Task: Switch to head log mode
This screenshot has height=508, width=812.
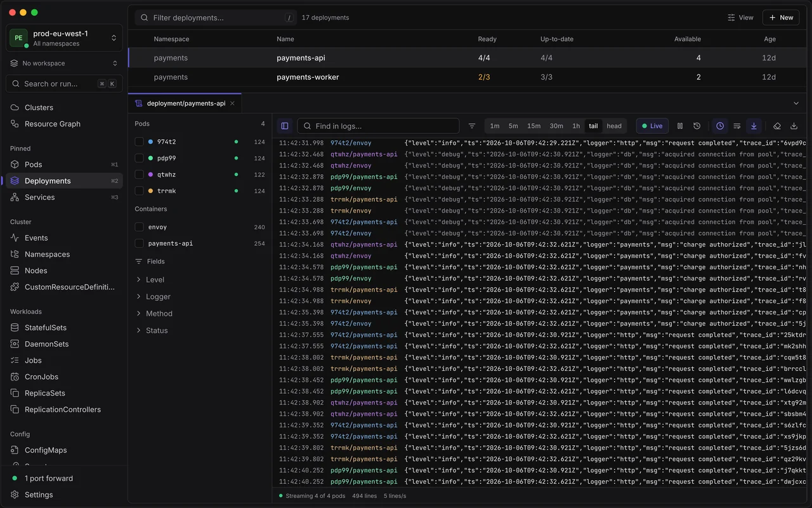Action: (614, 126)
